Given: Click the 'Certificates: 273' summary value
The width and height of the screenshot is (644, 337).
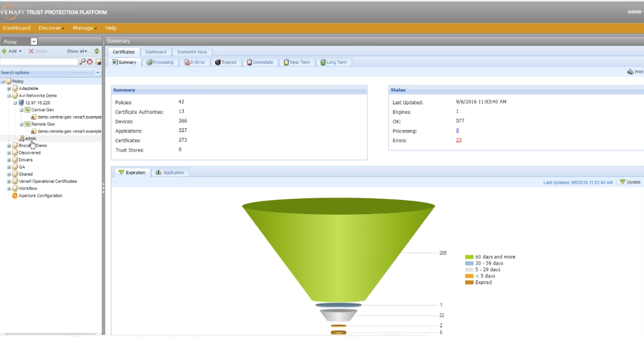Looking at the screenshot, I should (182, 140).
